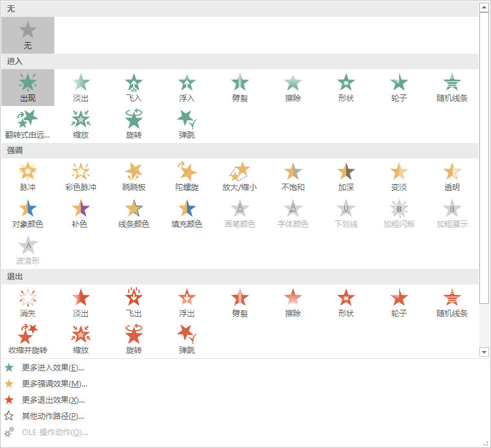The height and width of the screenshot is (448, 491).
Task: Apply the 收缩并旋转 exit effect
Action: click(x=28, y=339)
